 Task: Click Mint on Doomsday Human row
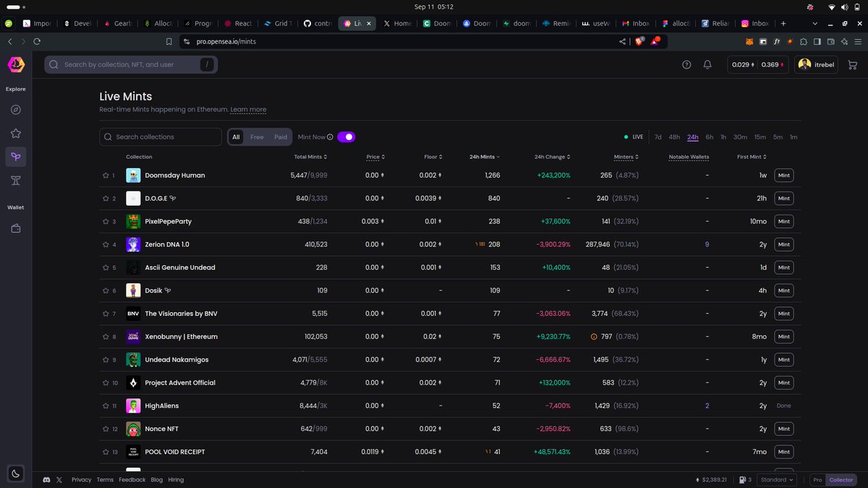pyautogui.click(x=783, y=175)
